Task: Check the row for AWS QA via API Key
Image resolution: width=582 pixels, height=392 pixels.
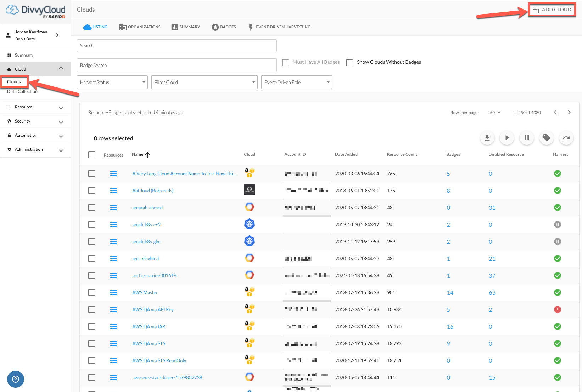Action: [92, 309]
